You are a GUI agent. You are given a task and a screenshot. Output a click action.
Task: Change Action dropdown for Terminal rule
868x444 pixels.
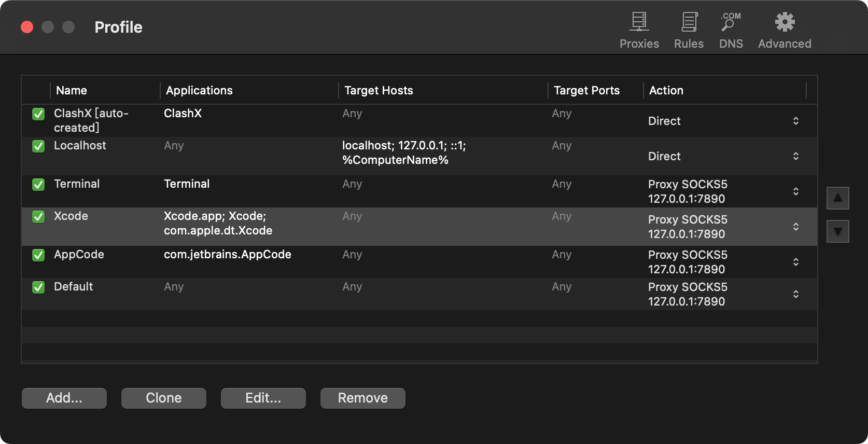(x=795, y=191)
